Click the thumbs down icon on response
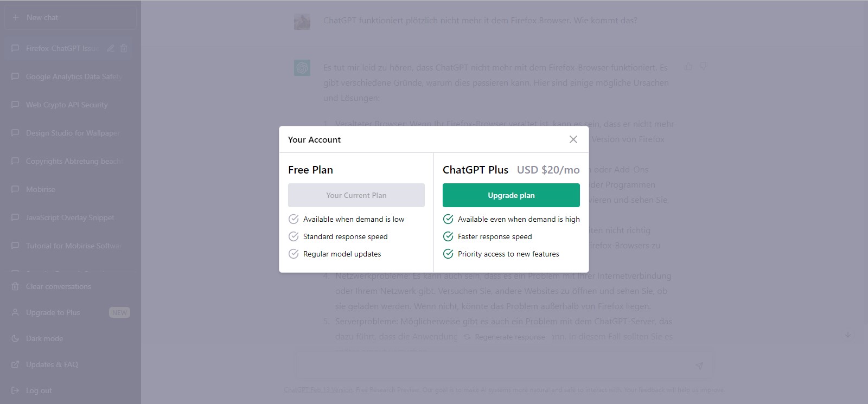This screenshot has width=868, height=404. click(x=704, y=67)
